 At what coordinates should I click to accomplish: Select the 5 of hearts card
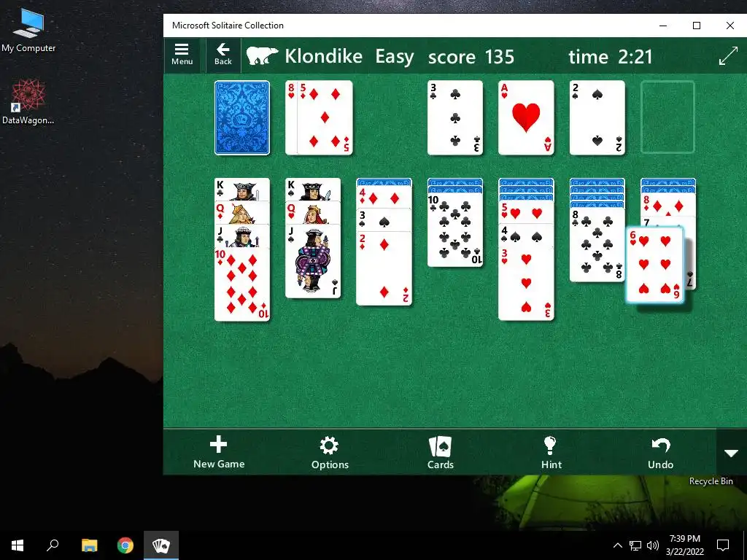pos(526,213)
